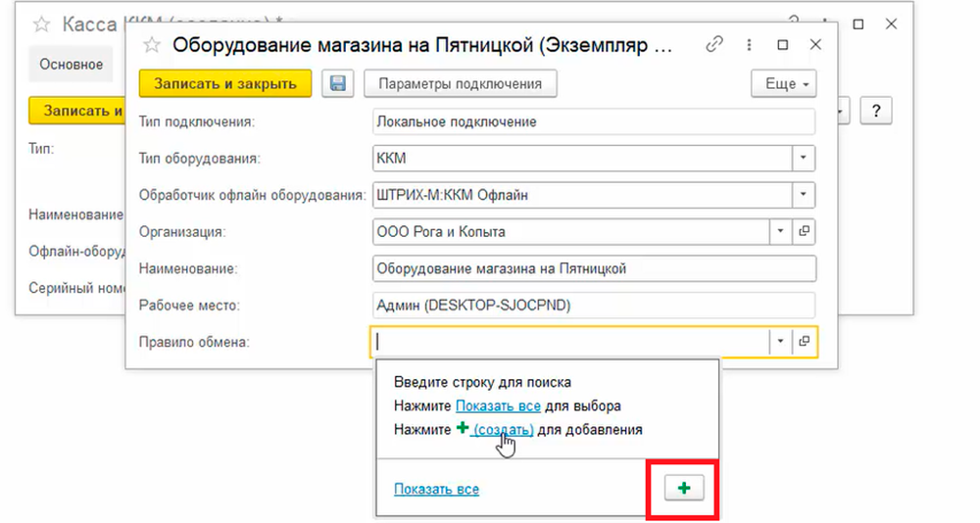Open Параметры подключения
980x523 pixels.
tap(460, 83)
